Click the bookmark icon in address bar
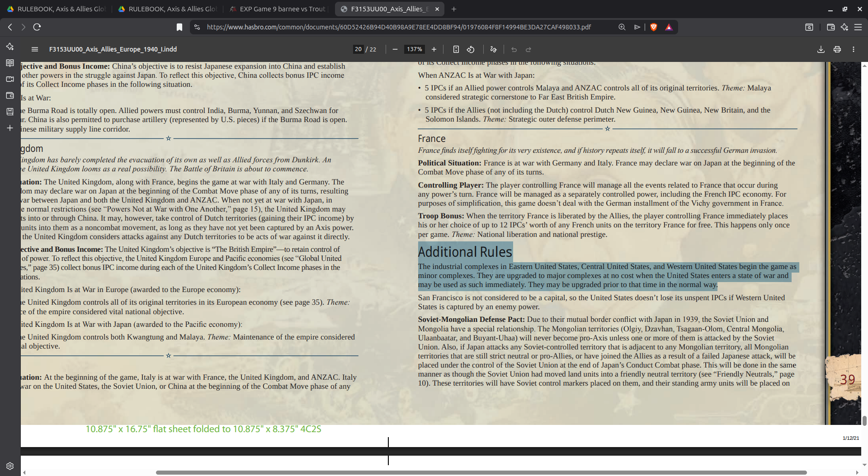This screenshot has width=868, height=476. [179, 27]
